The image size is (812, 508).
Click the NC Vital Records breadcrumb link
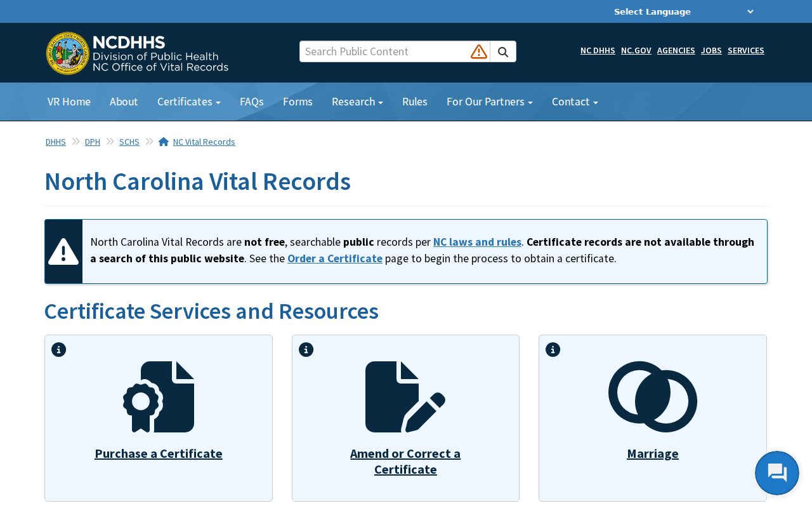coord(204,142)
